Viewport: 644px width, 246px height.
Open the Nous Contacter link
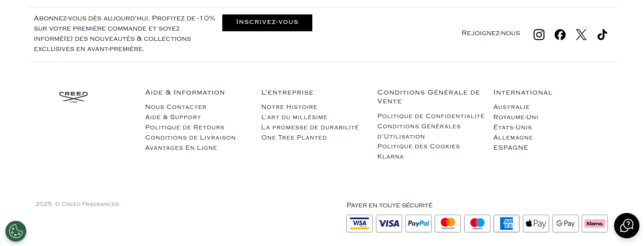pos(176,107)
